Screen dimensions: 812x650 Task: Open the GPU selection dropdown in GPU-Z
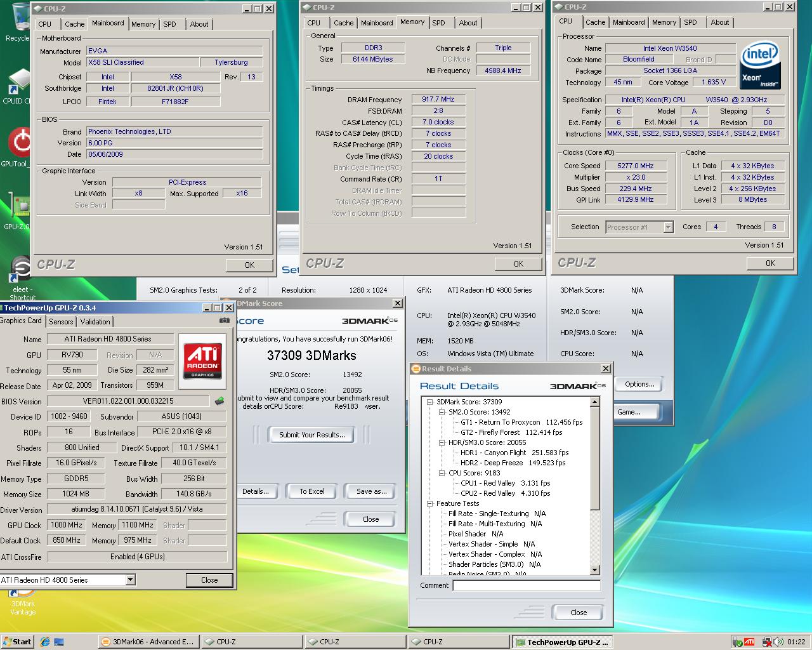point(130,580)
